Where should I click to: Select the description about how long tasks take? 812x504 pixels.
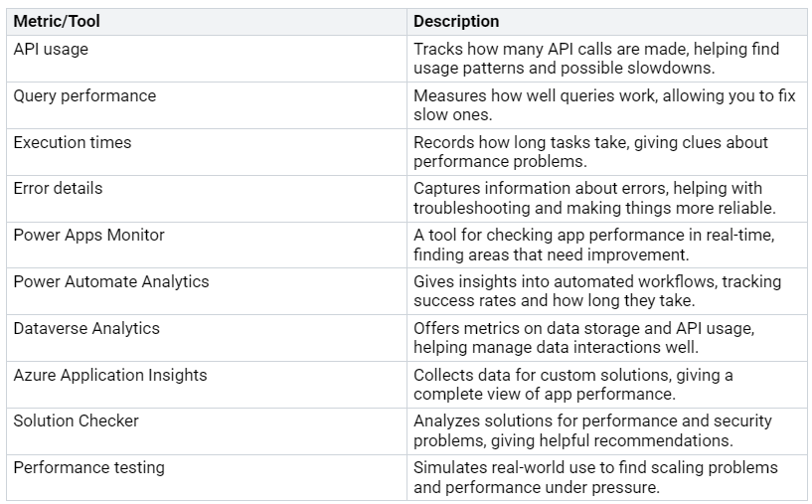(590, 152)
